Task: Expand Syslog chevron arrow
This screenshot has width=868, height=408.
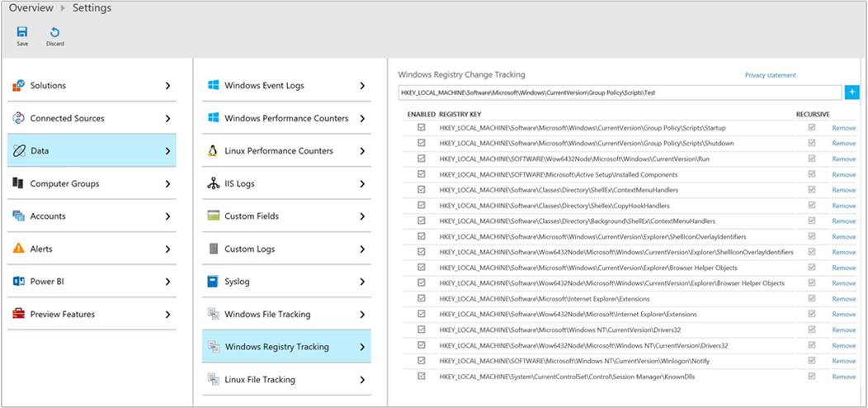Action: click(x=362, y=281)
